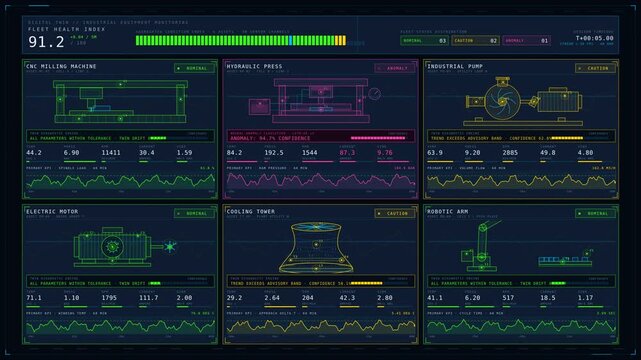
Task: Click the Industrial Pump schematic diagram
Action: click(x=523, y=101)
